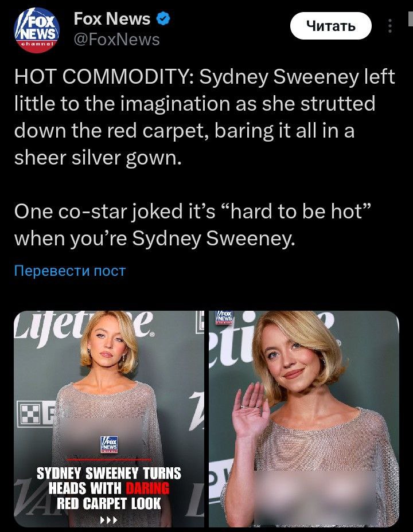The height and width of the screenshot is (532, 413).
Task: Click the Читать follow button
Action: point(331,26)
